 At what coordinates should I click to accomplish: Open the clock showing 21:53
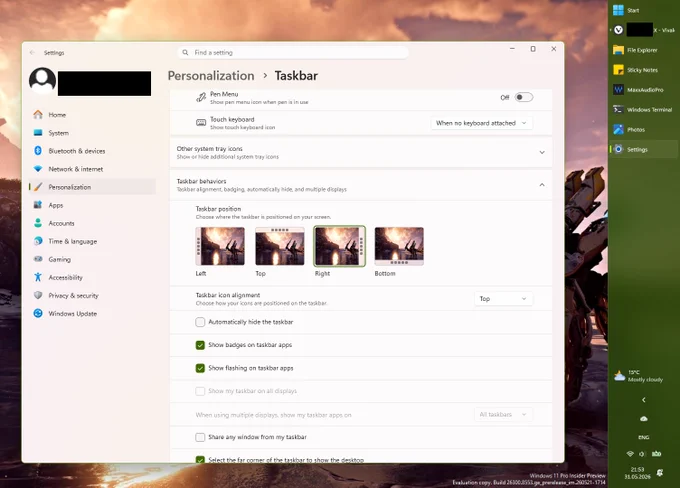pyautogui.click(x=637, y=473)
